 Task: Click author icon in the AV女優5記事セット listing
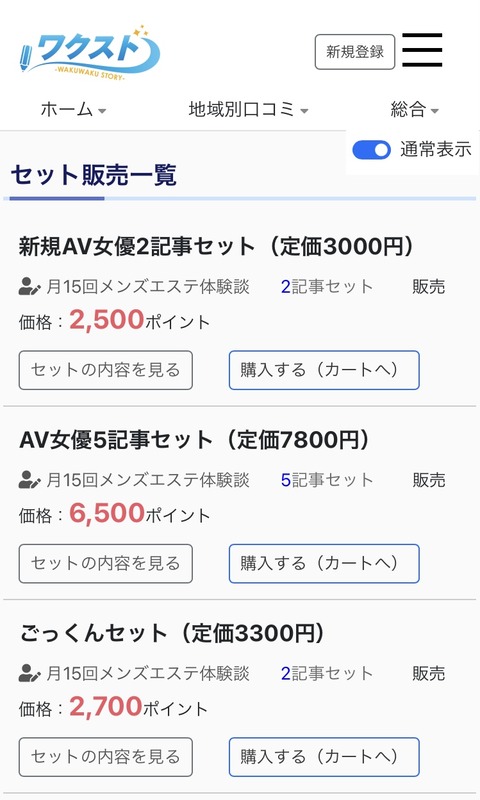(x=29, y=480)
